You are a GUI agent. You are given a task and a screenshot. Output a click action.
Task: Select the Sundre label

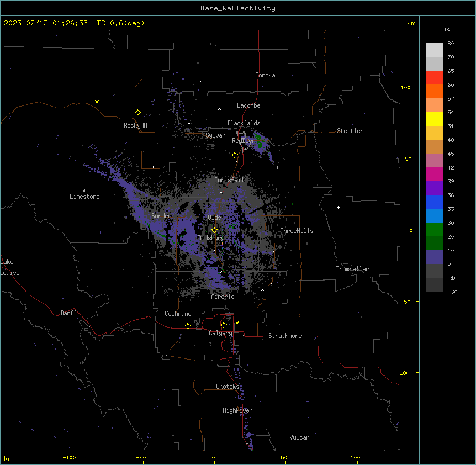(x=161, y=216)
